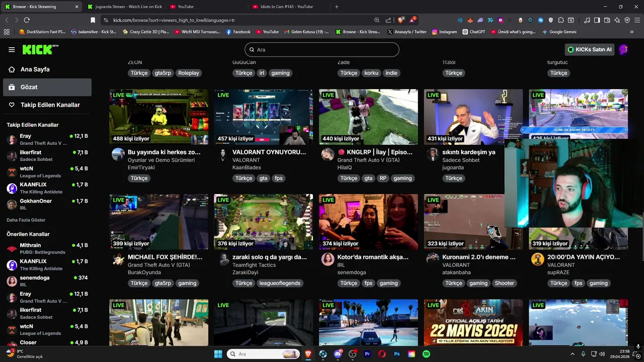Reload the page in the browser
The image size is (644, 362).
tap(27, 20)
